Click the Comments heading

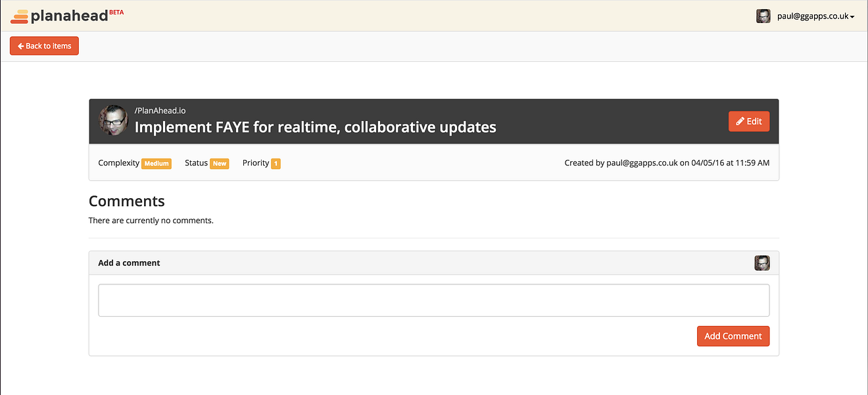click(x=127, y=201)
